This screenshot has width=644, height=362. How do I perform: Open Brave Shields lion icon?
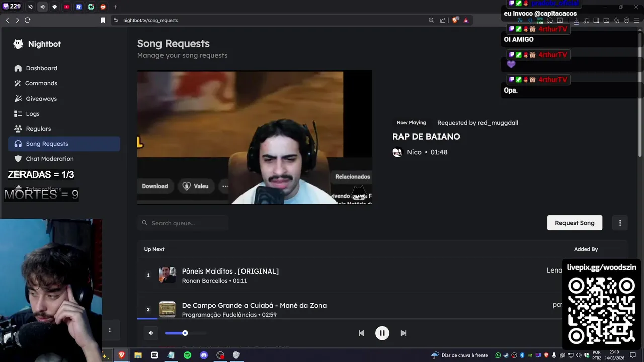click(455, 20)
